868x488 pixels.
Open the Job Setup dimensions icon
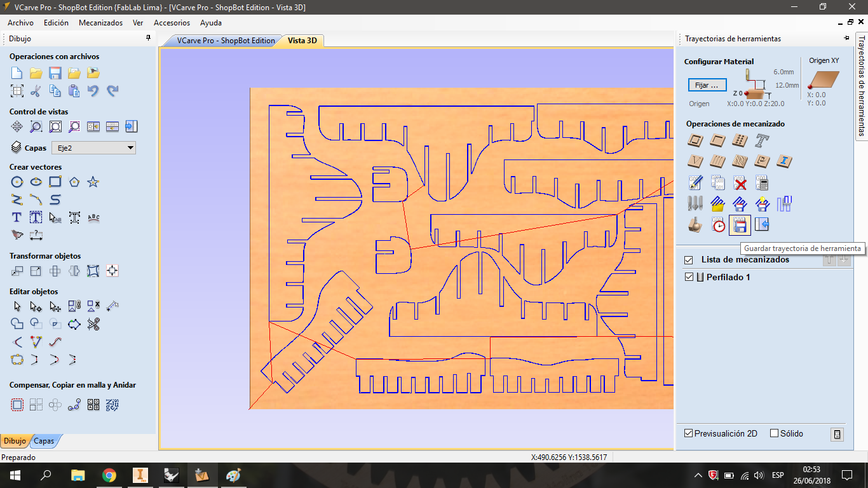pyautogui.click(x=17, y=91)
